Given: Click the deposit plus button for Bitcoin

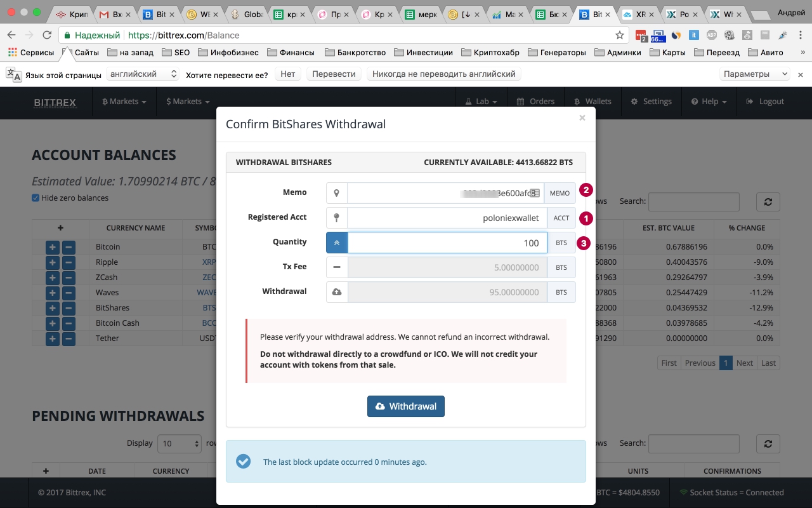Looking at the screenshot, I should [x=52, y=247].
